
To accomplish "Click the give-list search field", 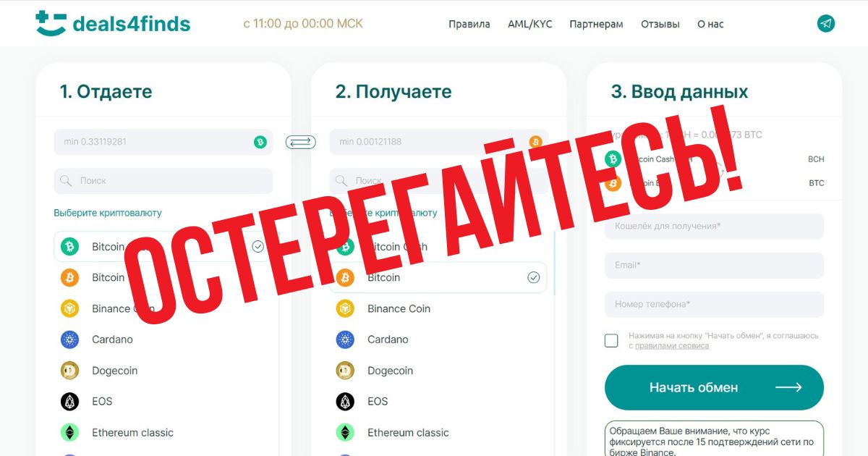I will click(x=163, y=181).
